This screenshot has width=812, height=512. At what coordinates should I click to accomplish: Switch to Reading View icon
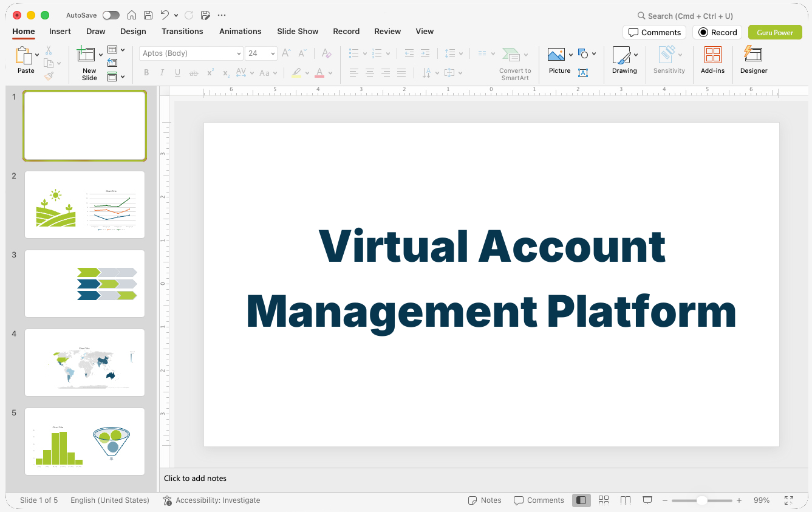click(626, 500)
